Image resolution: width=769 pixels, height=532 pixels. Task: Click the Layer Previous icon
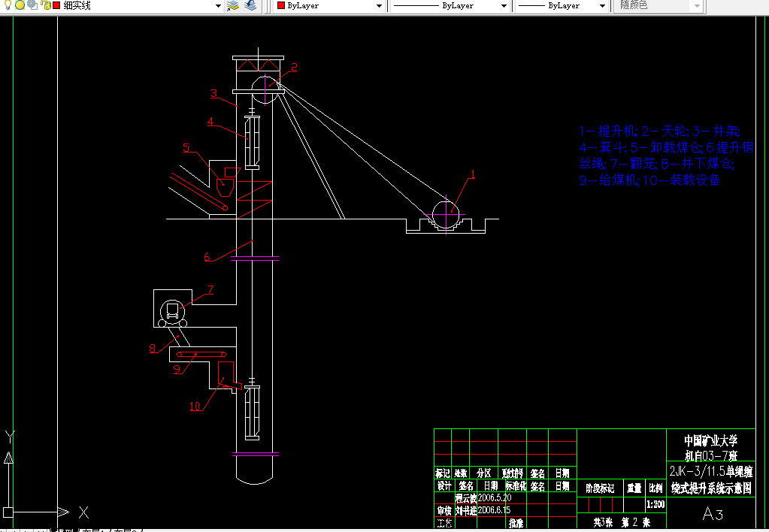(250, 5)
